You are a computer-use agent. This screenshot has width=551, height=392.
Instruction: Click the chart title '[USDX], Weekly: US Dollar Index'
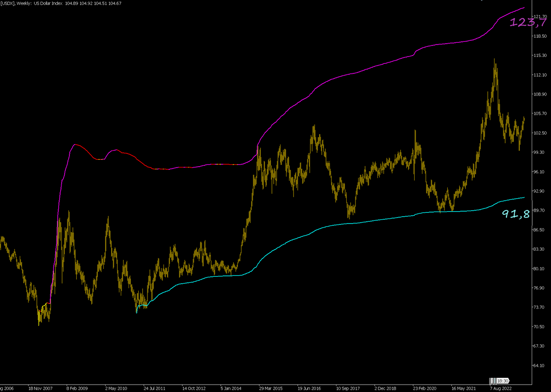(x=31, y=3)
